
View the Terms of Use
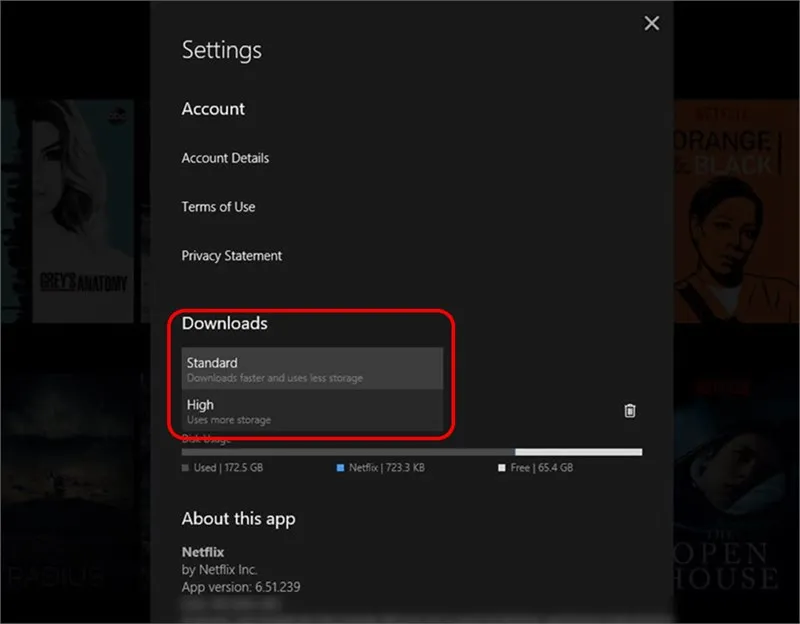tap(218, 206)
